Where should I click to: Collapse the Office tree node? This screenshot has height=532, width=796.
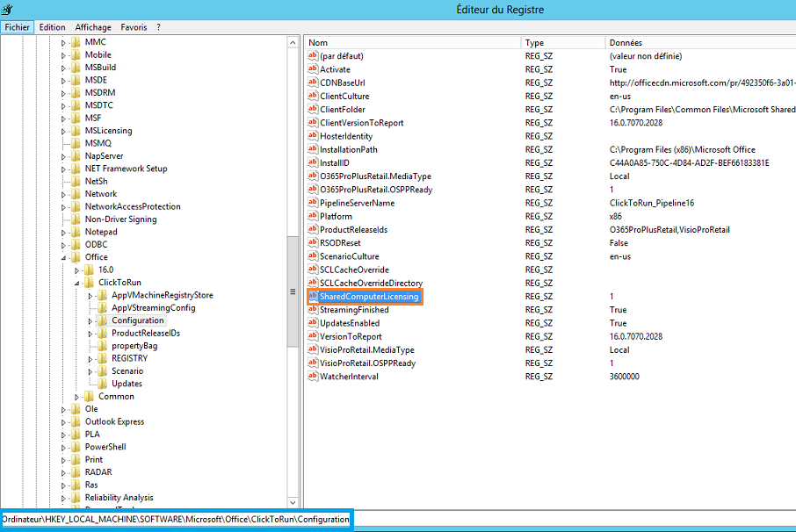[63, 258]
